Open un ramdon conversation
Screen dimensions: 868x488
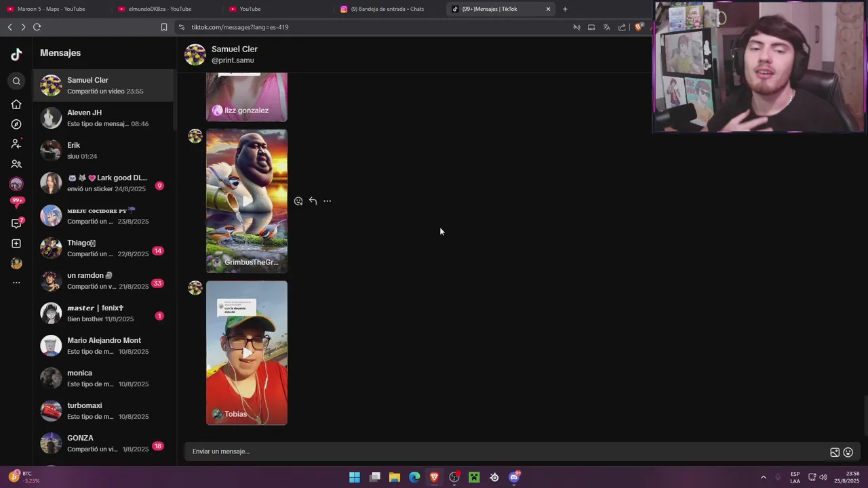pyautogui.click(x=103, y=281)
